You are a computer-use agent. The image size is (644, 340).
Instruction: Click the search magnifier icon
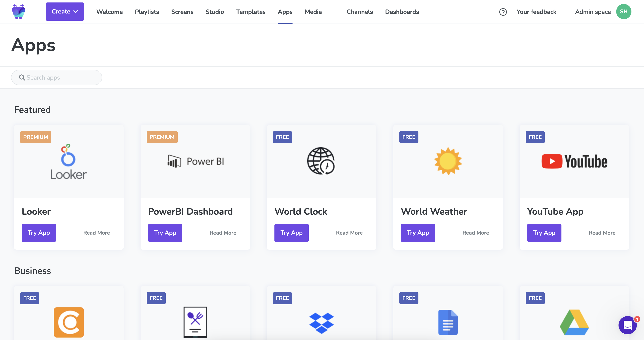click(22, 78)
